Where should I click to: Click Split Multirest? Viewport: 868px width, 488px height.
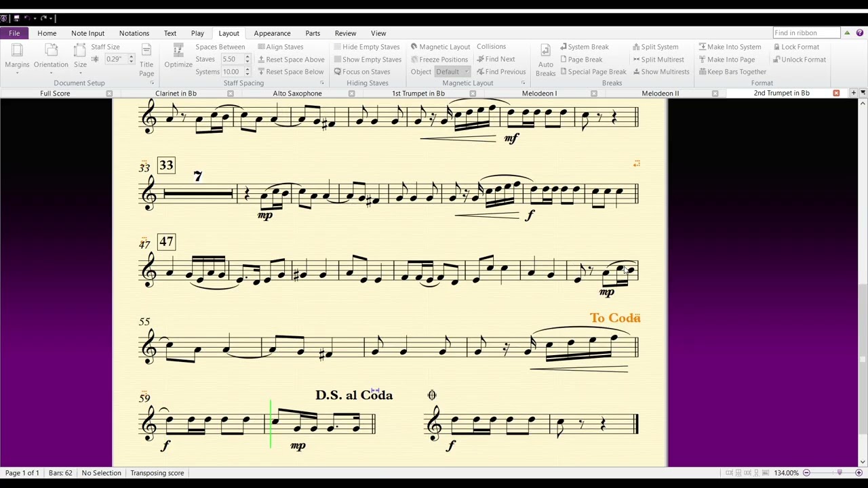click(x=658, y=60)
